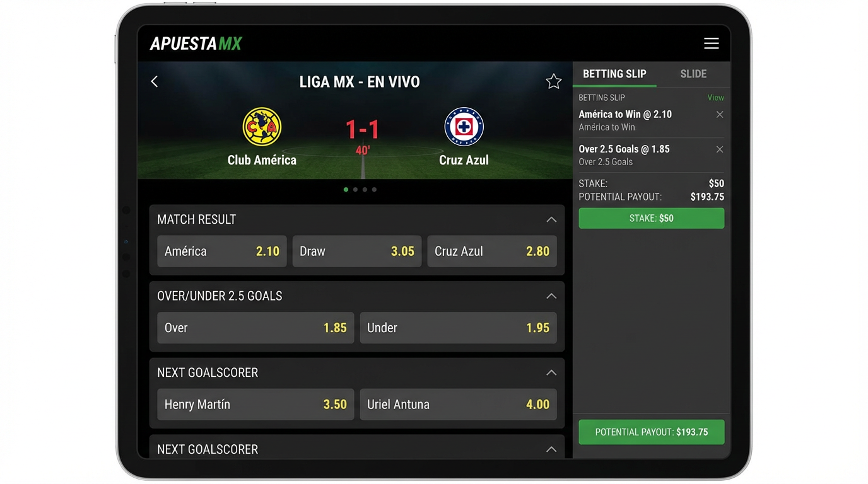Screen dimensions: 868x484
Task: Switch to the Slide tab
Action: tap(693, 73)
